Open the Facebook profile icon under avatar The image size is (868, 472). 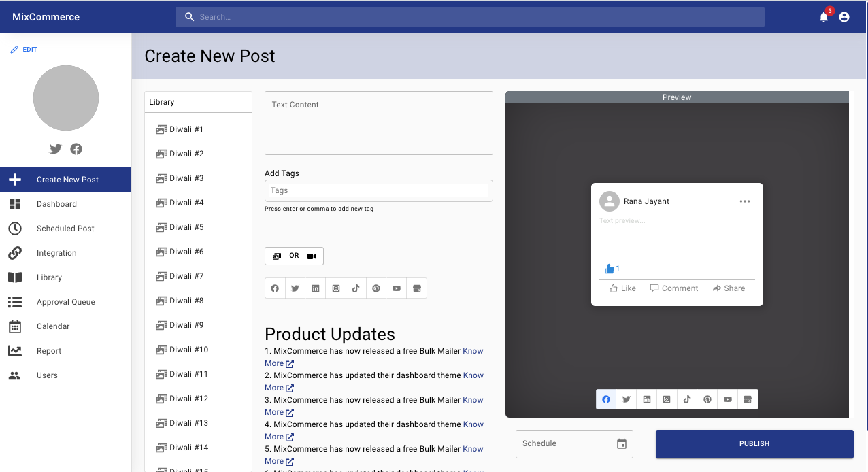pyautogui.click(x=76, y=149)
